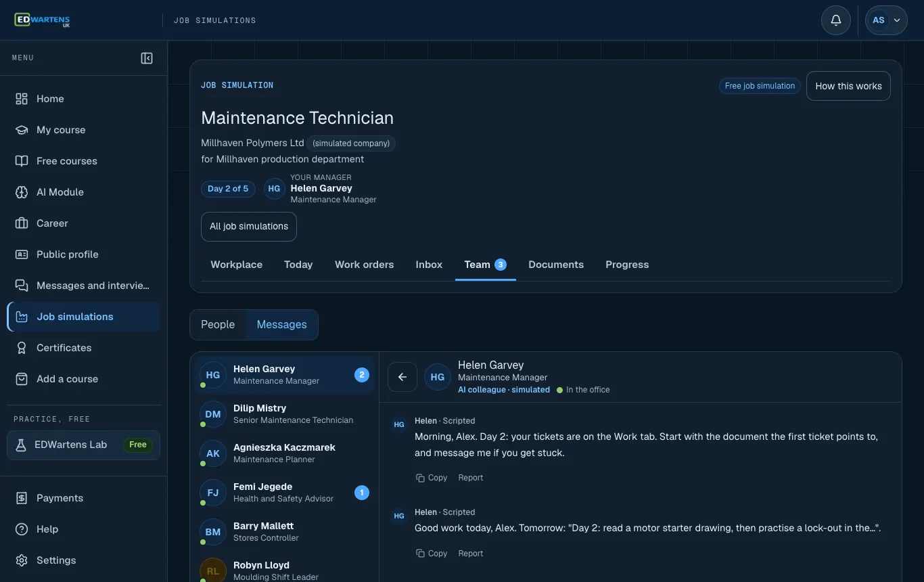This screenshot has height=582, width=924.
Task: Open notifications bell icon
Action: 836,20
